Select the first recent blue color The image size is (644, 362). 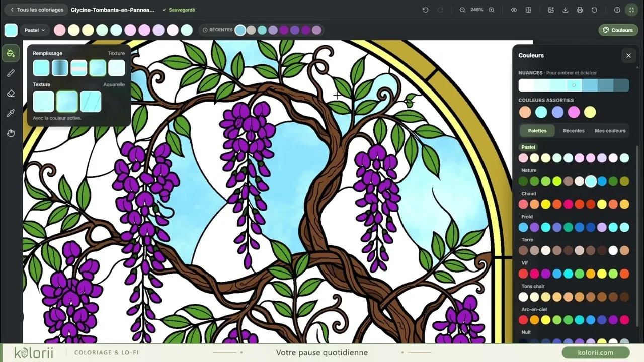click(240, 30)
